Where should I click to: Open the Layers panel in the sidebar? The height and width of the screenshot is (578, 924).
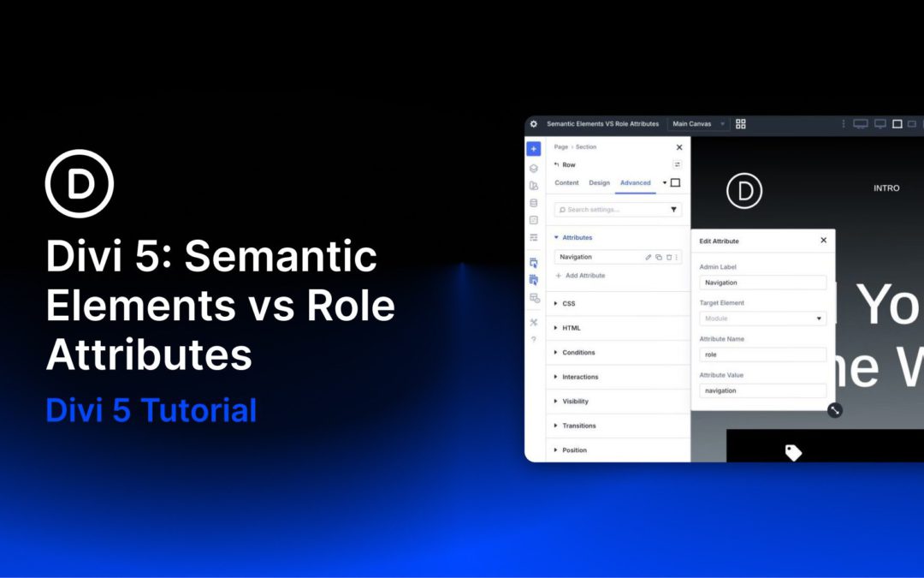coord(533,168)
